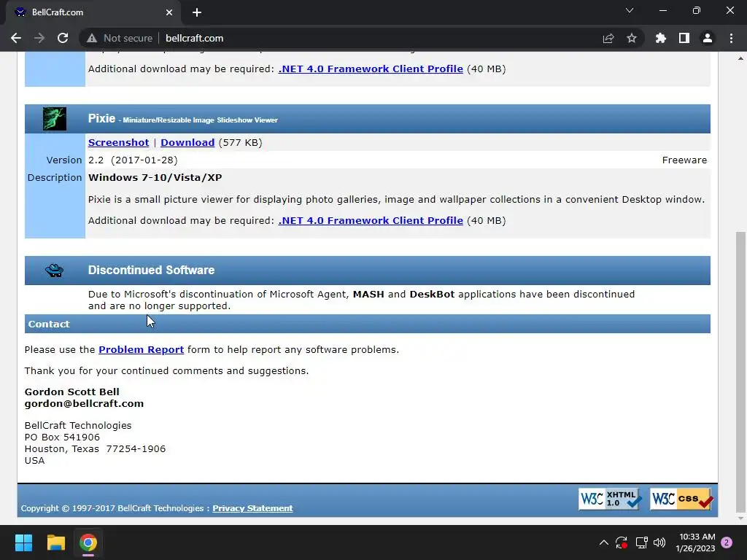The width and height of the screenshot is (747, 560).
Task: Open the clock showing 10:33 AM
Action: 695,542
